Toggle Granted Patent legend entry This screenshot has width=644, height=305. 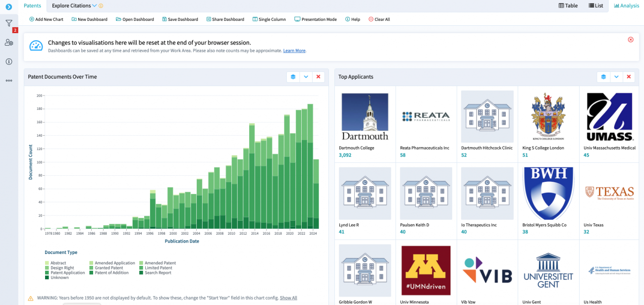106,268
